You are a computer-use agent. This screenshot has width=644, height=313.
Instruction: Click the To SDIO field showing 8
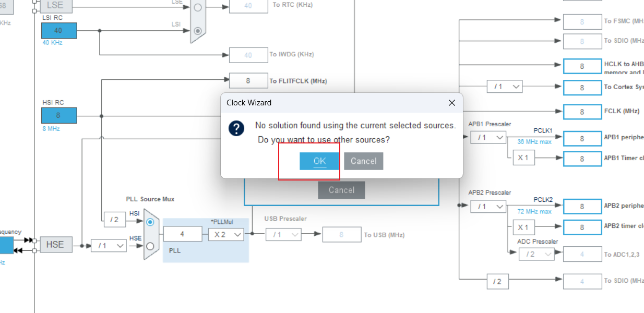click(x=582, y=41)
